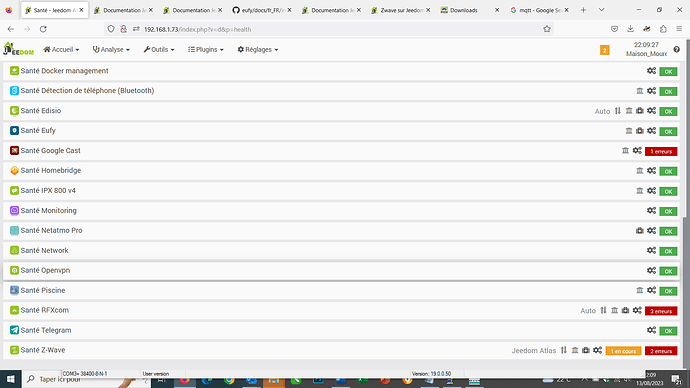Open the Analyse dropdown menu

111,50
